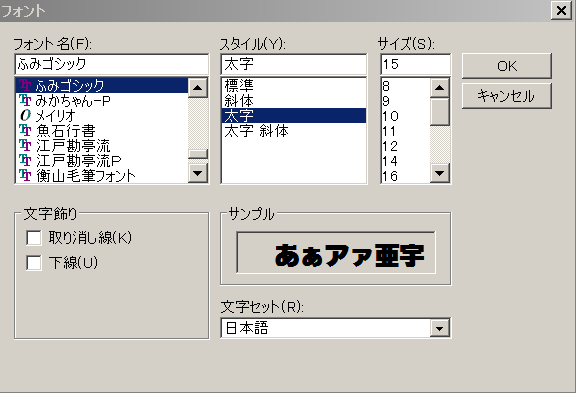Confirm with the OK button
This screenshot has height=393, width=576.
[x=507, y=66]
